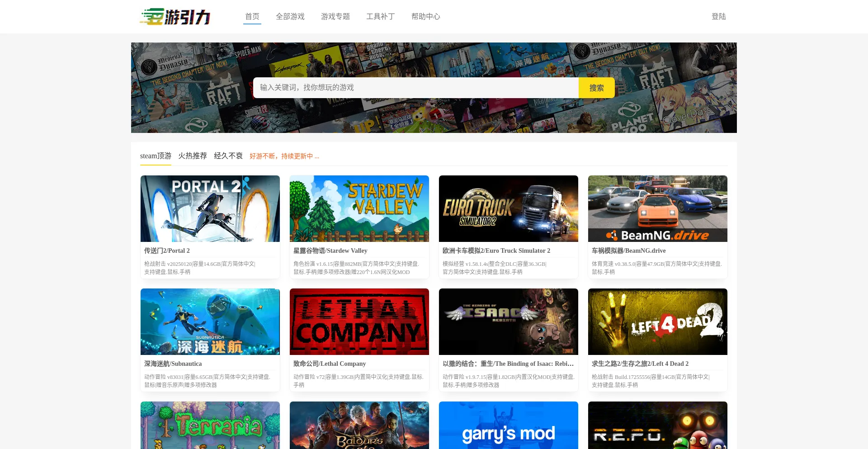Screen dimensions: 868x449
Task: Click Euro Truck description 模拟经营 v1.58.1.4s
Action: (x=495, y=268)
